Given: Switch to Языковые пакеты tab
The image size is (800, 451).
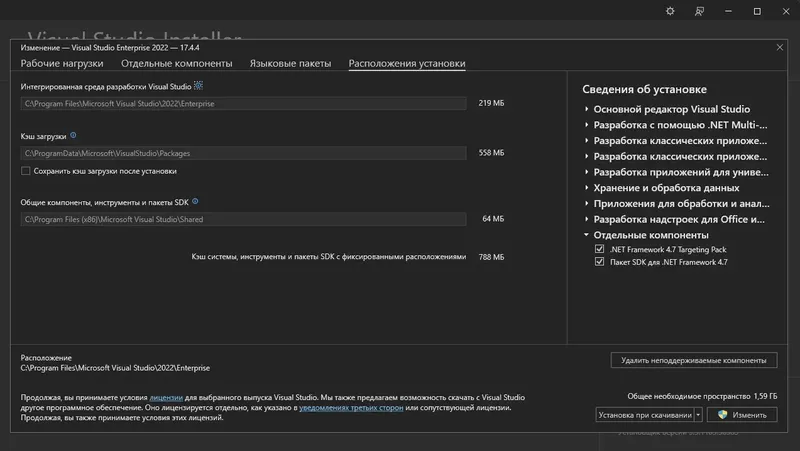Looking at the screenshot, I should (290, 63).
